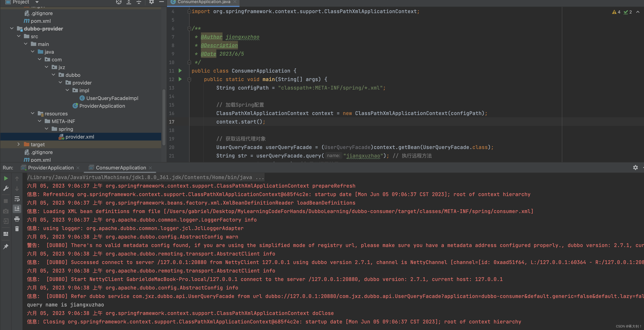Collapse the resources folder
Viewport: 644px width, 330px height.
(x=33, y=114)
